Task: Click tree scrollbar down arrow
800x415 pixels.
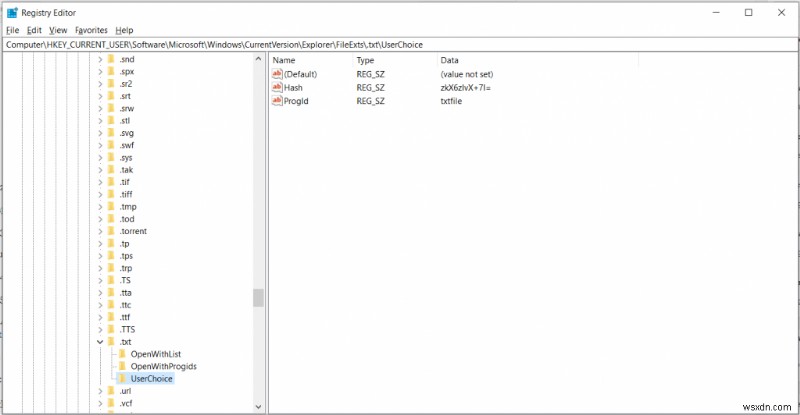Action: click(258, 407)
